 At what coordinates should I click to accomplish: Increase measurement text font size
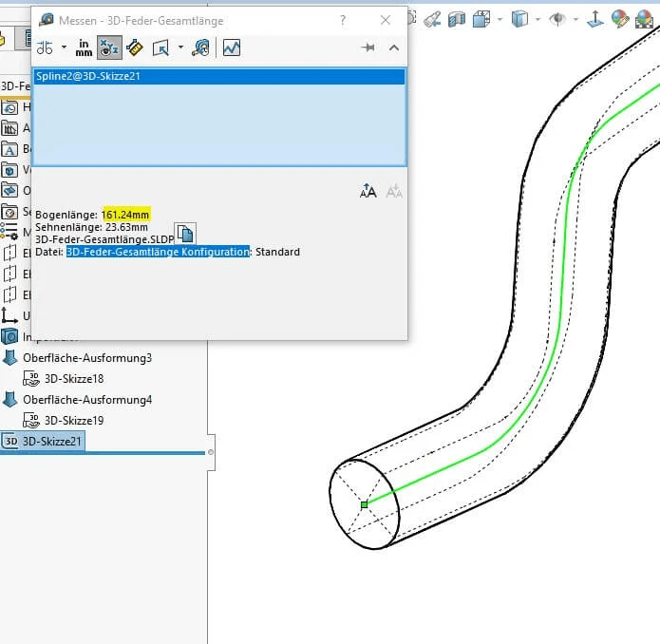[x=368, y=192]
